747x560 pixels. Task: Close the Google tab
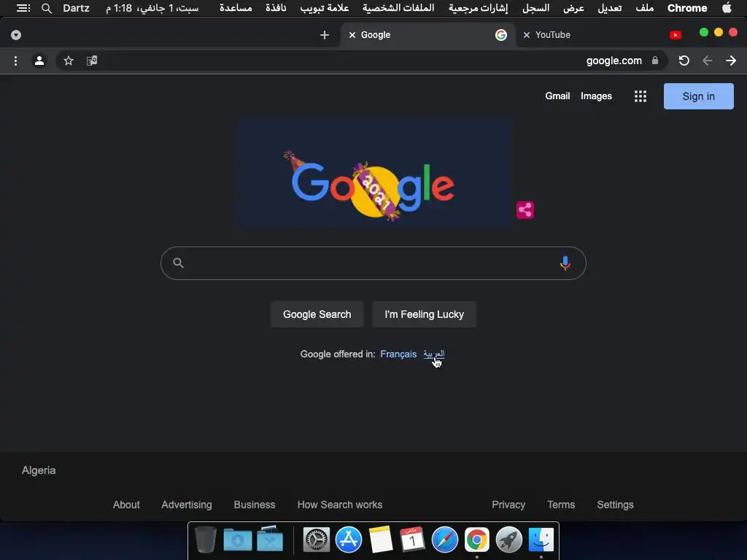click(352, 35)
